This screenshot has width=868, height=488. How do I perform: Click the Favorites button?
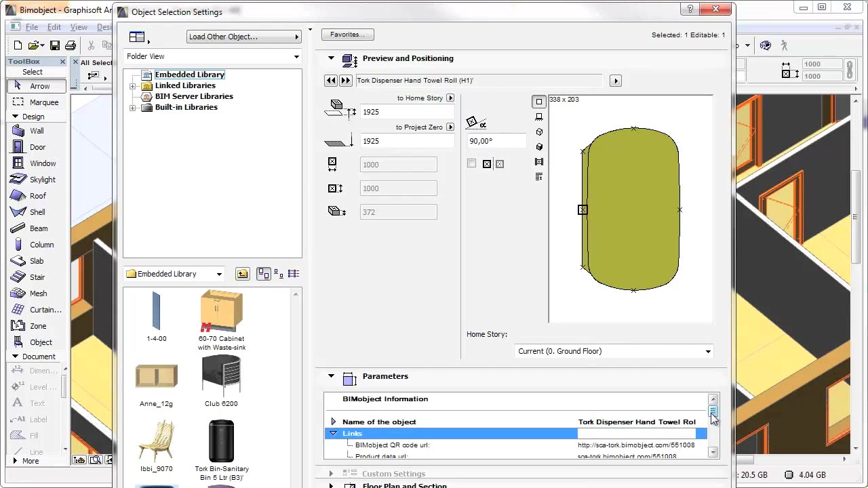click(x=348, y=35)
